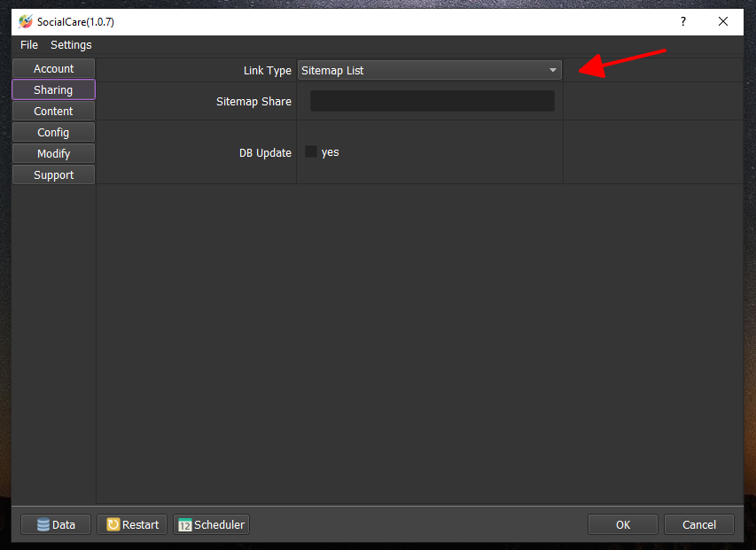Select the Sharing tab
The width and height of the screenshot is (756, 550).
click(53, 90)
